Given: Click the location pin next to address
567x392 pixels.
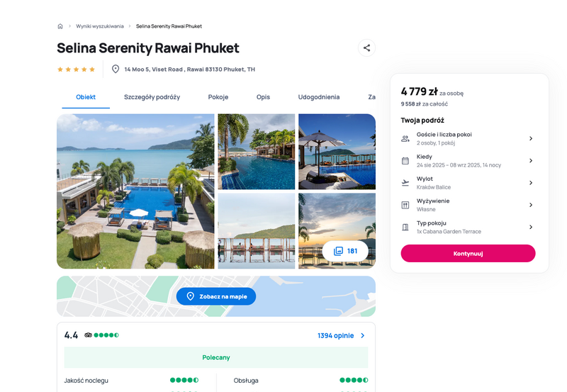Looking at the screenshot, I should tap(116, 69).
